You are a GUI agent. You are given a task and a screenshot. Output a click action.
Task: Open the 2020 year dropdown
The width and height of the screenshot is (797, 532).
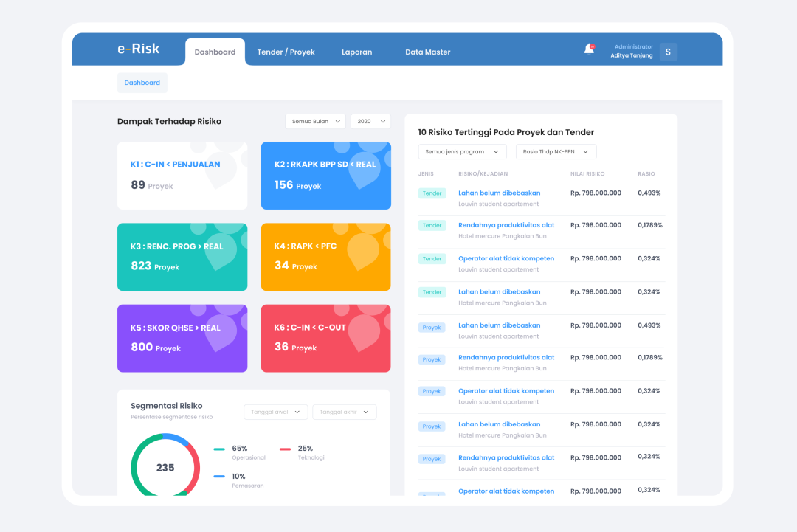pos(370,121)
